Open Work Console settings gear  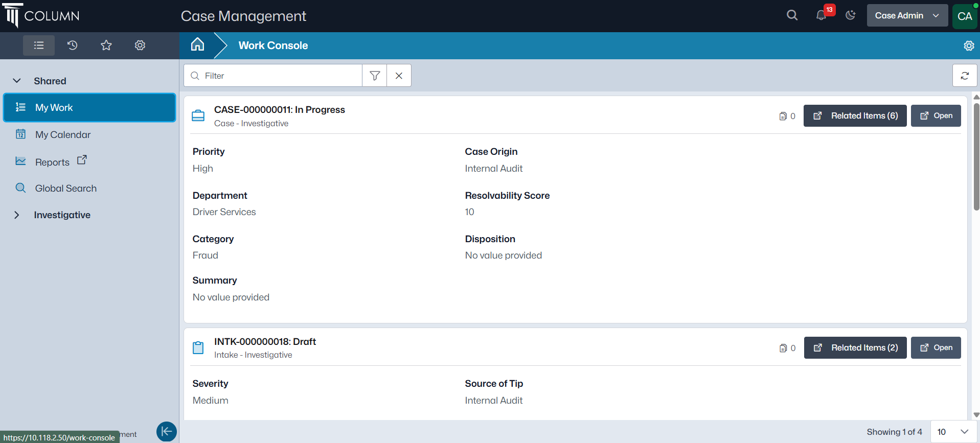coord(968,45)
